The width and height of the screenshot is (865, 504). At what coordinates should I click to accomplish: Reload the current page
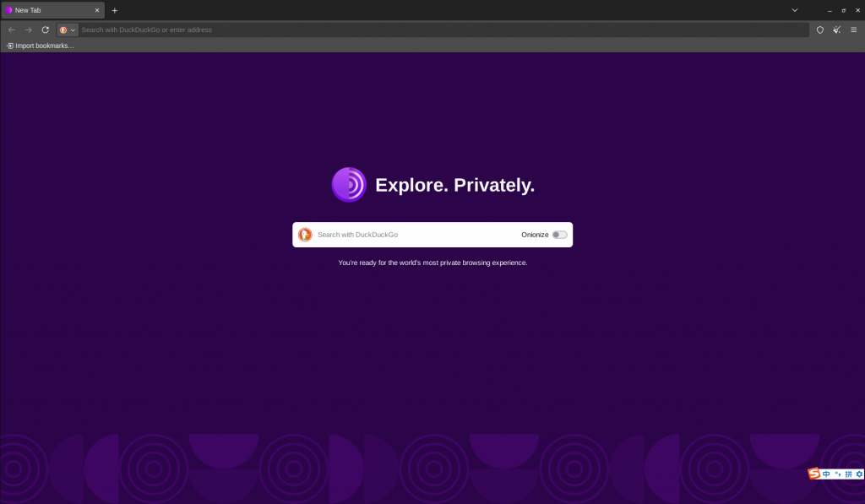coord(46,30)
